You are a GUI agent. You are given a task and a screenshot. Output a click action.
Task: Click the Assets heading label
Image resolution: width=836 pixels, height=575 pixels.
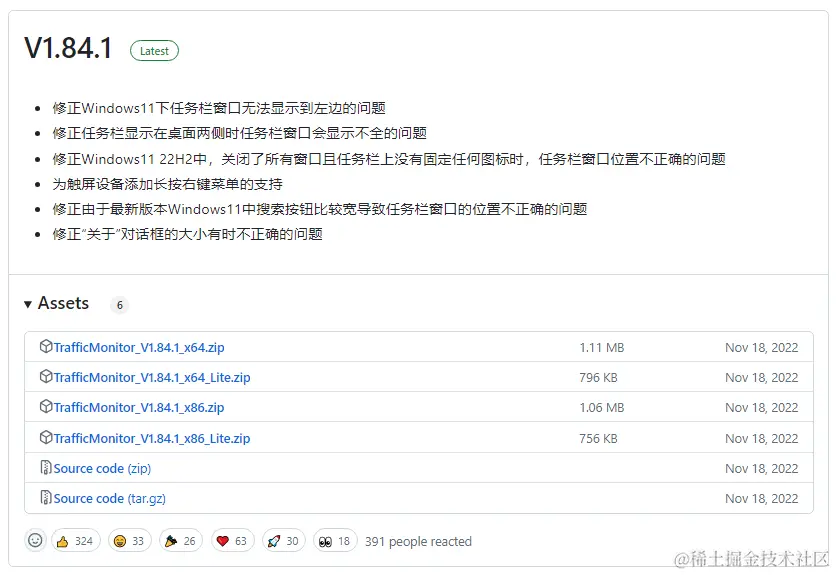click(63, 303)
